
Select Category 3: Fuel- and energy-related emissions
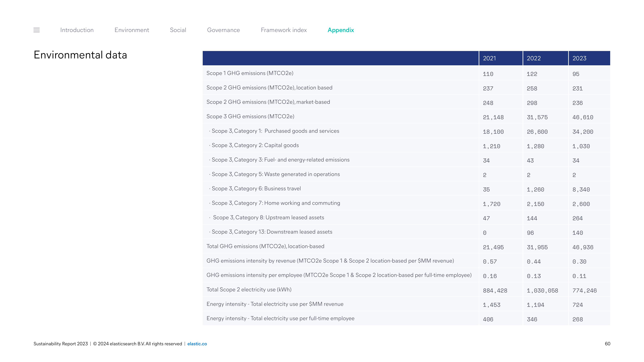[279, 160]
